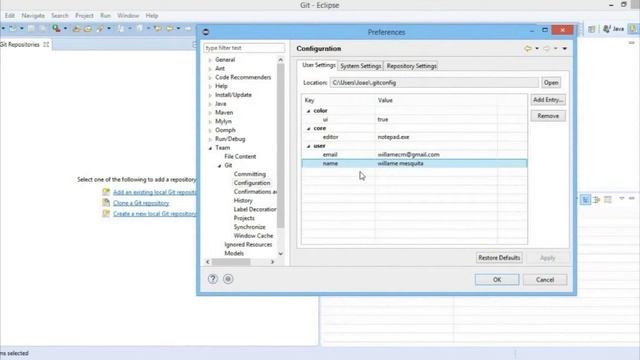Select File Content under Team

240,156
